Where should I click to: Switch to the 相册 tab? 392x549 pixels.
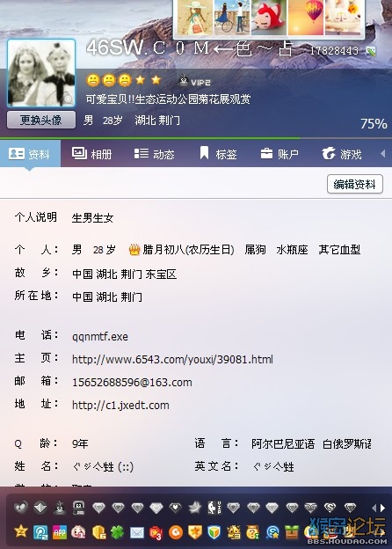pyautogui.click(x=91, y=154)
